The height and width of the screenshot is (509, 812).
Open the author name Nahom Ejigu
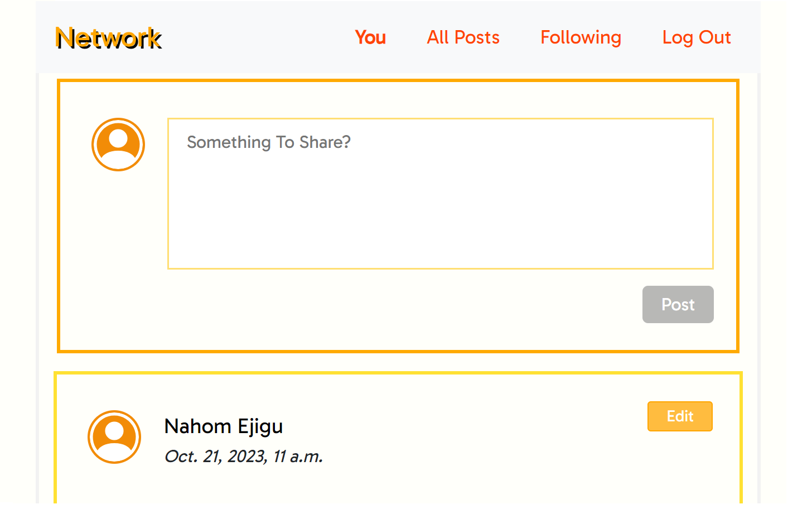click(x=224, y=426)
